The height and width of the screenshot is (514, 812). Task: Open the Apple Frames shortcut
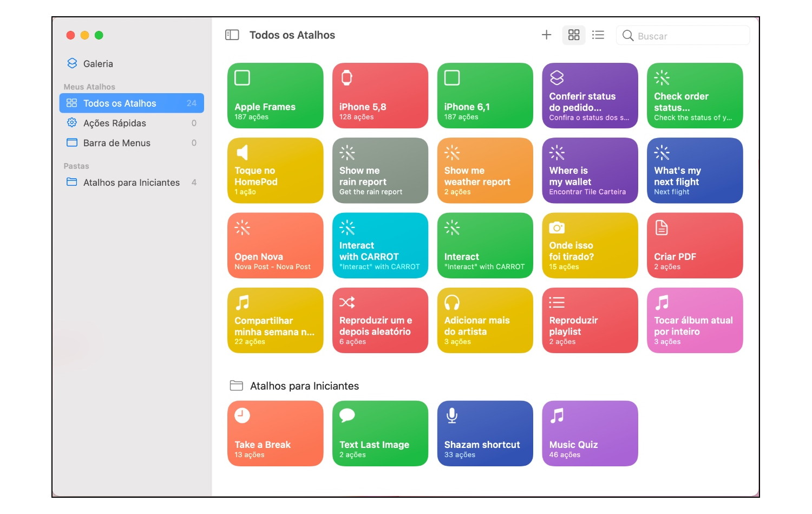point(275,96)
